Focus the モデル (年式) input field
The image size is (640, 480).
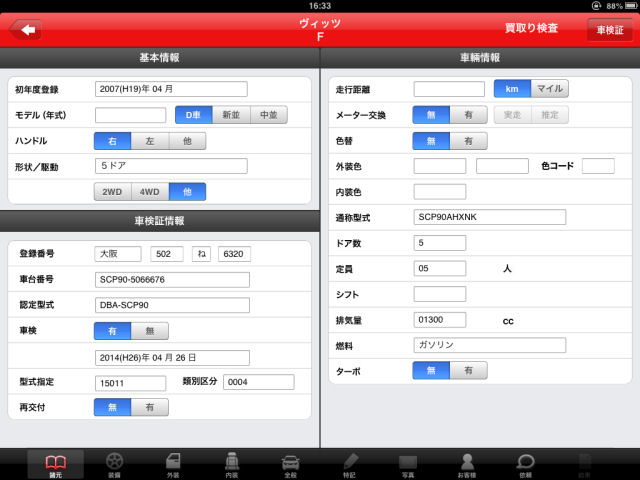point(131,115)
